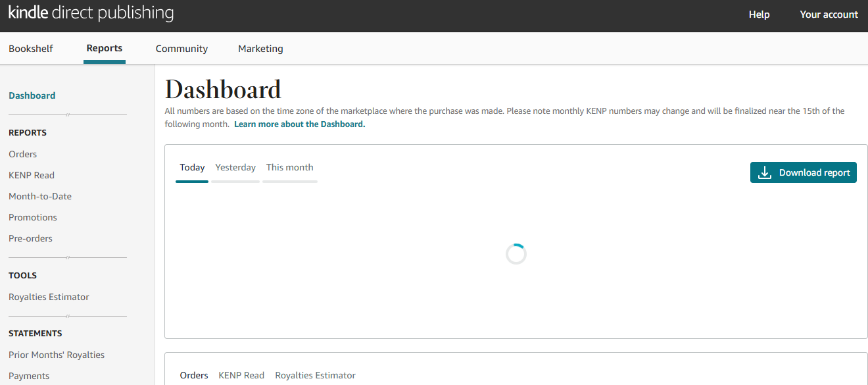Image resolution: width=868 pixels, height=385 pixels.
Task: View Promotions in the sidebar
Action: [33, 217]
